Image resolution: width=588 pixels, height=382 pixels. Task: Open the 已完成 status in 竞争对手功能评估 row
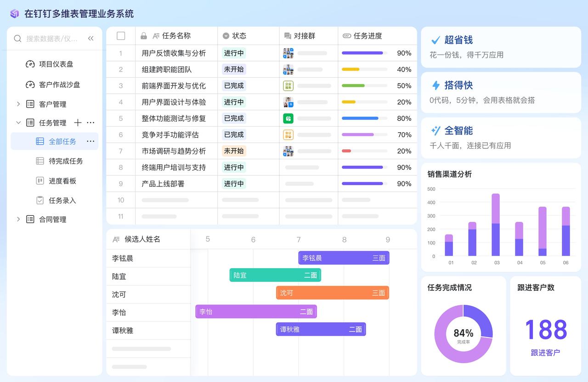click(x=234, y=135)
